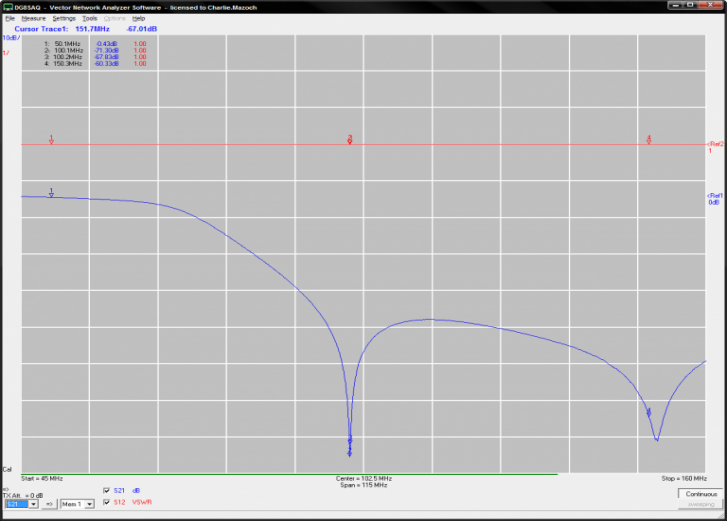This screenshot has height=521, width=727.
Task: Select red marker 4 on Ref2 line
Action: (x=648, y=140)
